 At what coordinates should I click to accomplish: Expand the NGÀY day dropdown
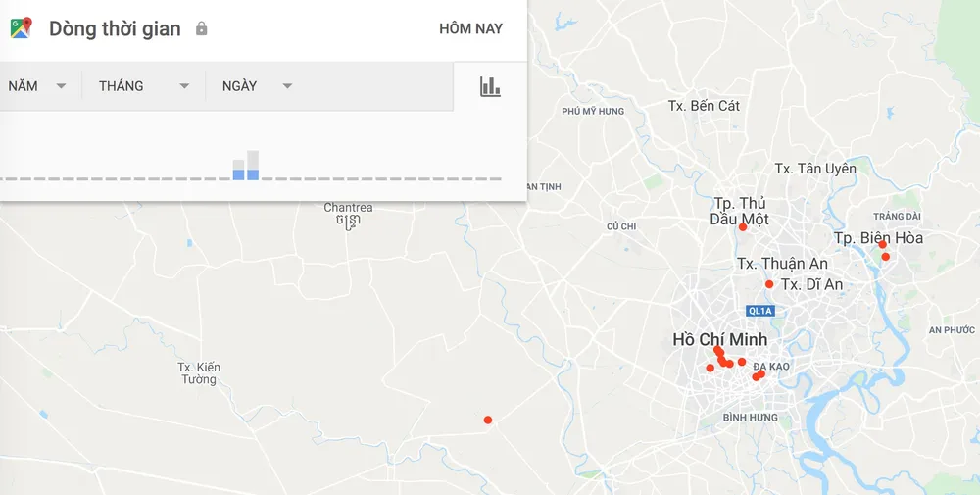(257, 86)
